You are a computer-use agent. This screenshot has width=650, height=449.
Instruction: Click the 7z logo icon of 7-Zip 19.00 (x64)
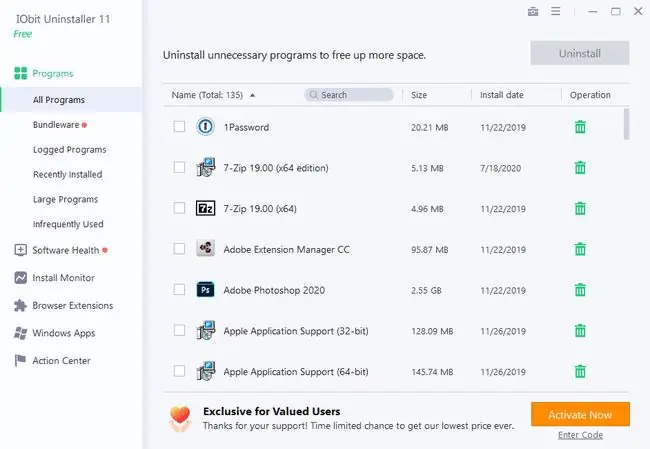coord(205,208)
